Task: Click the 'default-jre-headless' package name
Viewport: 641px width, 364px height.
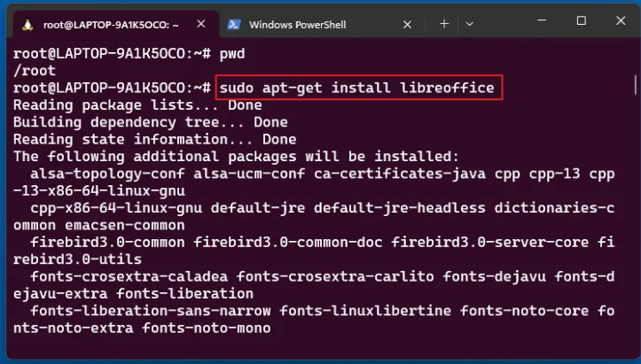Action: 400,208
